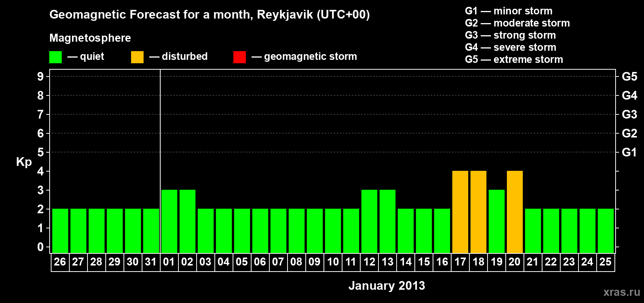
Task: Click the Kp axis label
Action: coord(24,162)
